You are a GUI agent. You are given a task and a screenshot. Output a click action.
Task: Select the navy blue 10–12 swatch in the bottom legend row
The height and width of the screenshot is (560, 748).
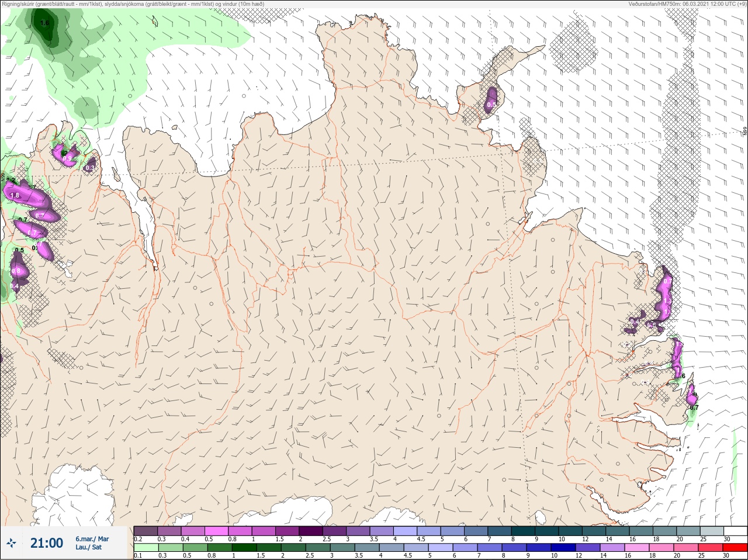coord(564,548)
